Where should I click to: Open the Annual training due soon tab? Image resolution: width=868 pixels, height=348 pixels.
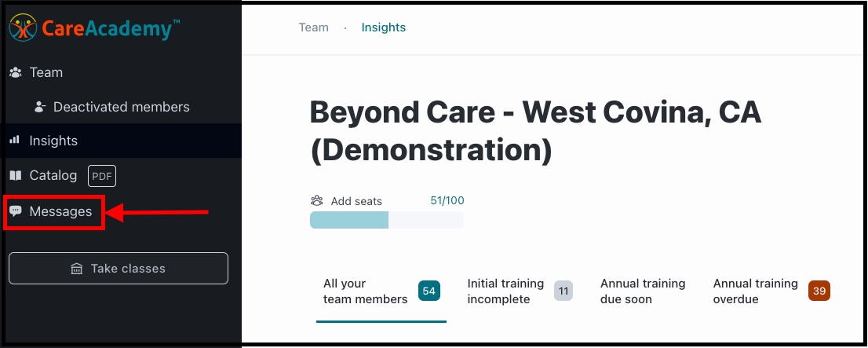[x=643, y=291]
